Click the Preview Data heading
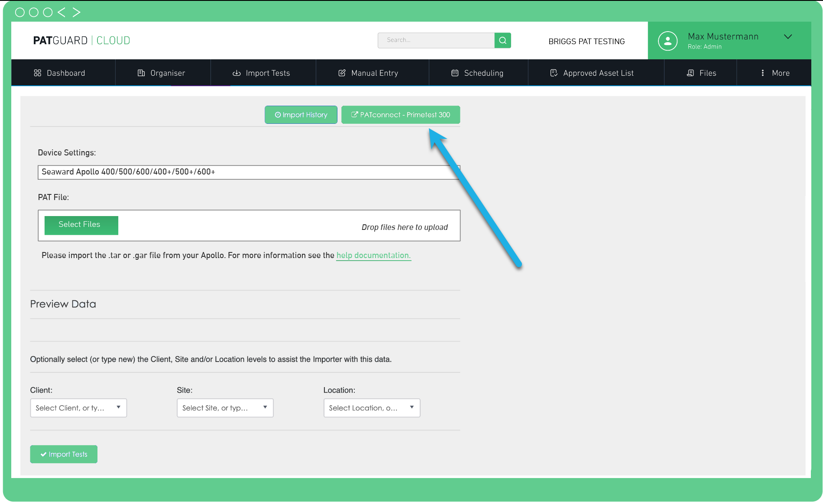Viewport: 823px width, 504px height. [x=63, y=304]
